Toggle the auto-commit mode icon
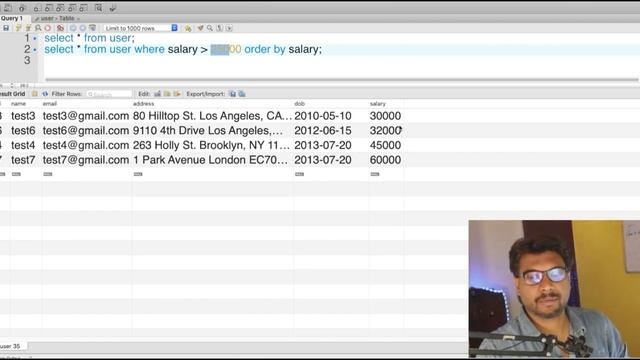 click(x=93, y=28)
